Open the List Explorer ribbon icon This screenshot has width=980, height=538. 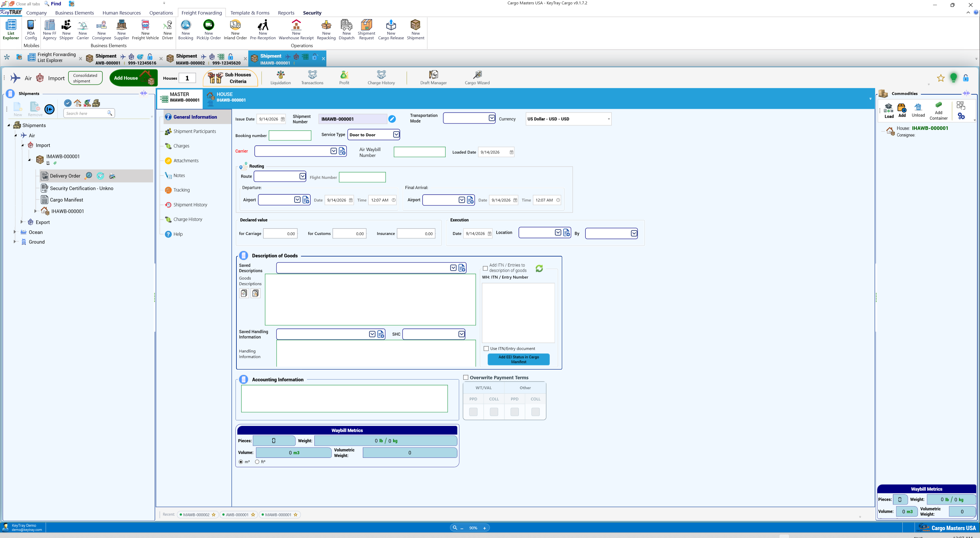point(11,30)
